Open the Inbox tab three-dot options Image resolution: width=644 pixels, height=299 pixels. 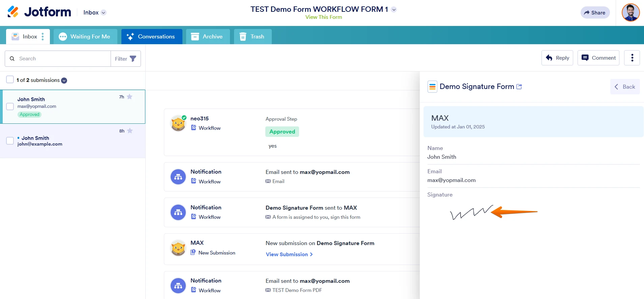(x=43, y=36)
